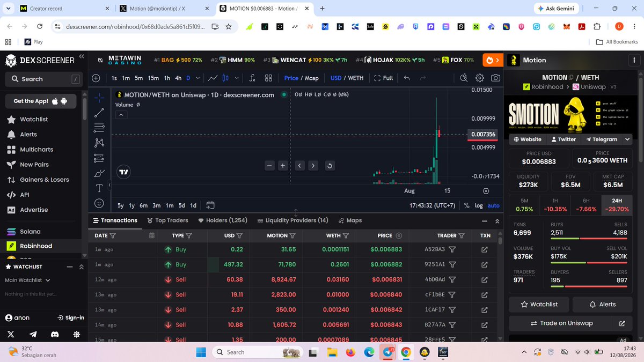Image resolution: width=644 pixels, height=362 pixels.
Task: Zoom in the chart with plus
Action: (x=282, y=166)
